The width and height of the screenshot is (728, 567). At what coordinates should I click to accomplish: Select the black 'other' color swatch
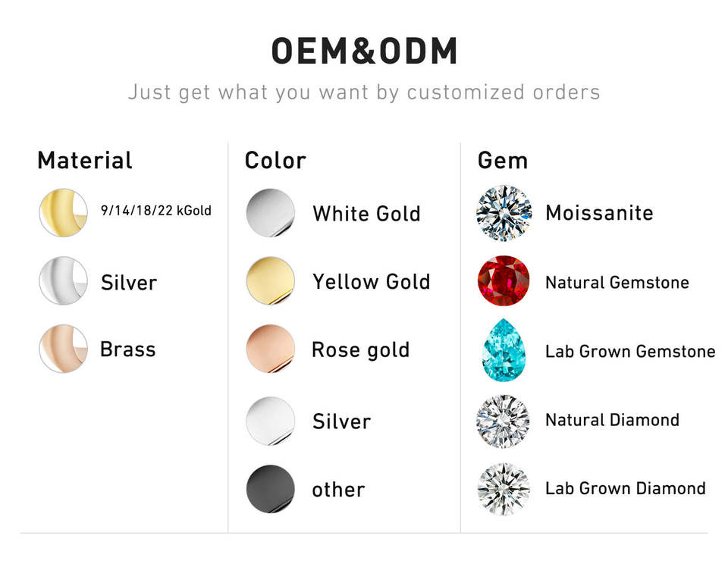[271, 489]
